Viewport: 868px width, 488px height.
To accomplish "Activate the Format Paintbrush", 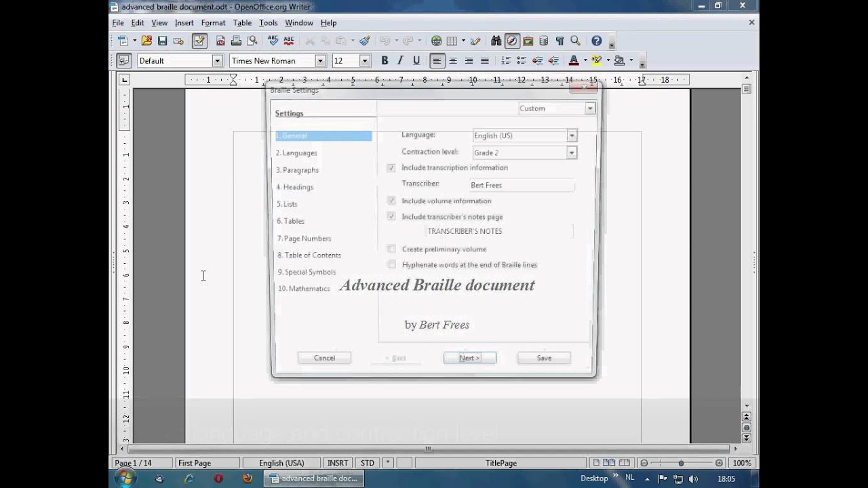I will coord(365,41).
